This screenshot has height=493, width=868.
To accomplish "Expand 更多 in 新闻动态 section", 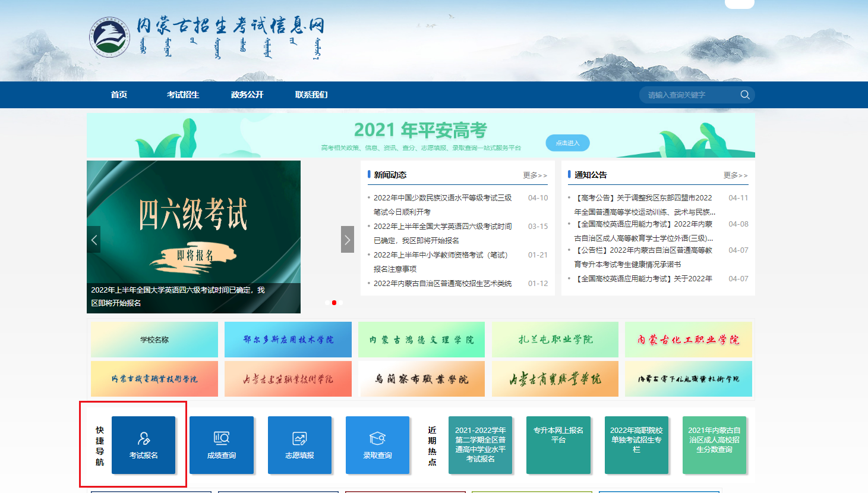I will point(535,175).
